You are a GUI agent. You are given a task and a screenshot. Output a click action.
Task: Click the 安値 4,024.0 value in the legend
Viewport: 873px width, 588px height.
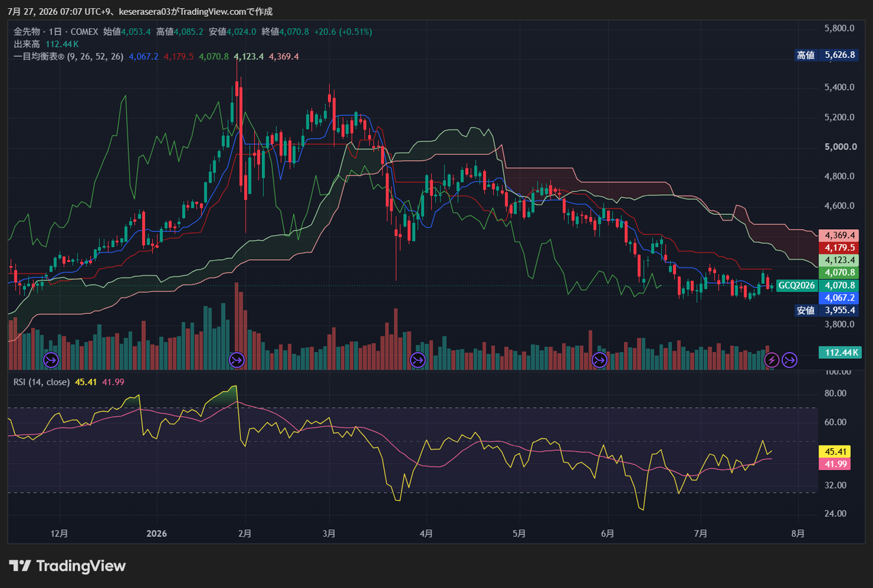[x=233, y=31]
